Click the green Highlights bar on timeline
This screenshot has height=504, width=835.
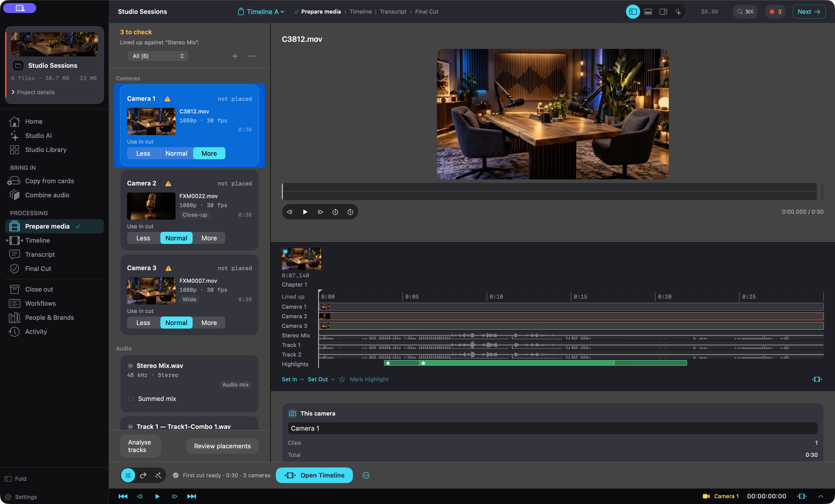click(535, 363)
